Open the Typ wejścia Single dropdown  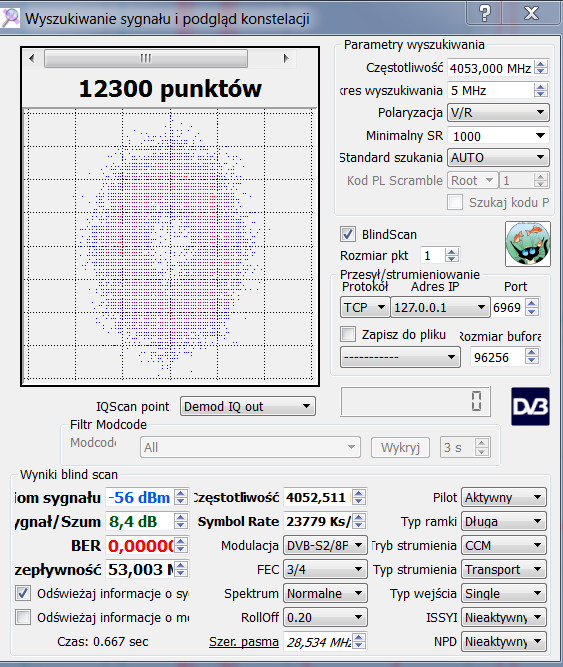point(504,593)
